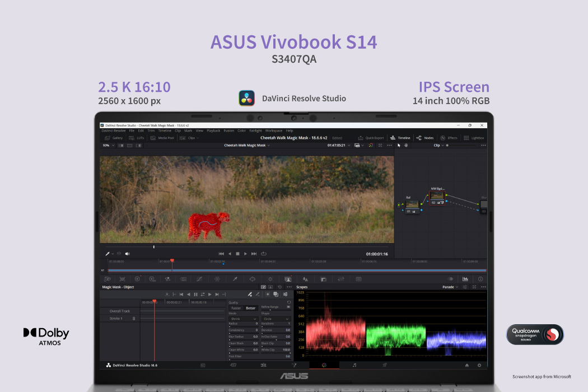
Task: Open the Color Wheels palette
Action: (137, 279)
